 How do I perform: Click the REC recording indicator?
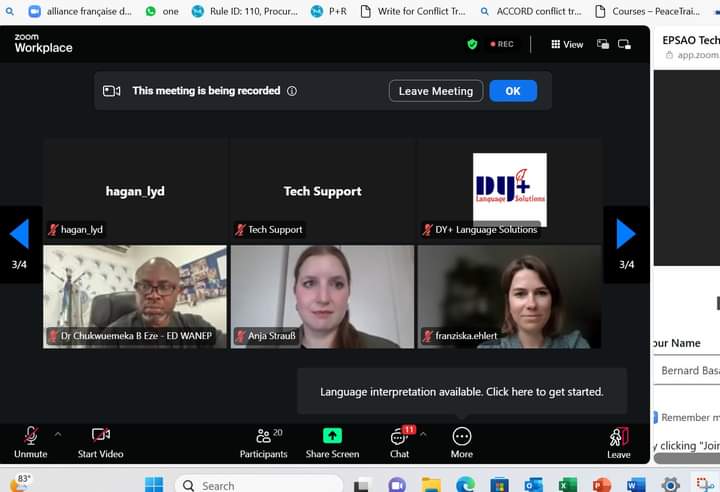(x=502, y=44)
